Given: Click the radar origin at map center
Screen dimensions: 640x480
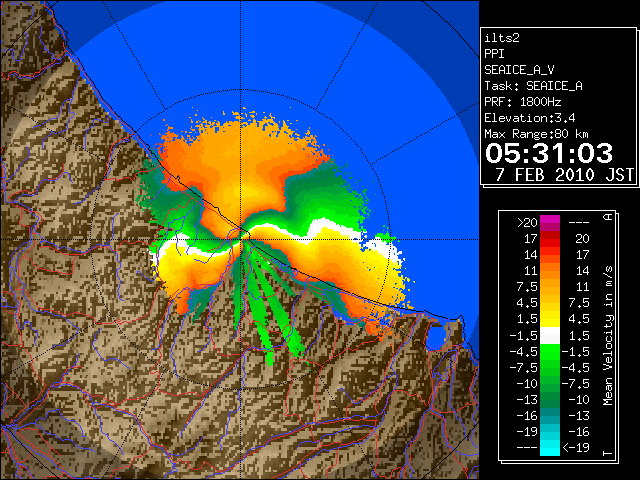Looking at the screenshot, I should (241, 239).
